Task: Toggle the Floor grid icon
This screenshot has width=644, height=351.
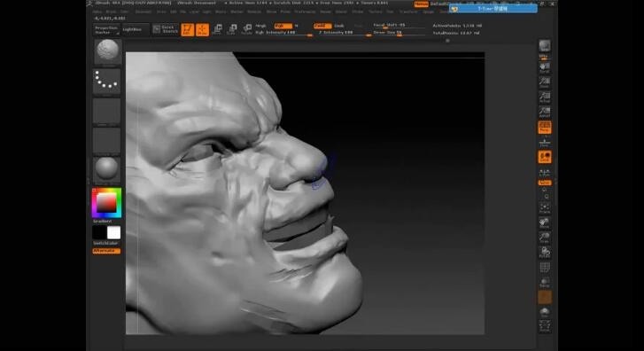Action: 545,142
